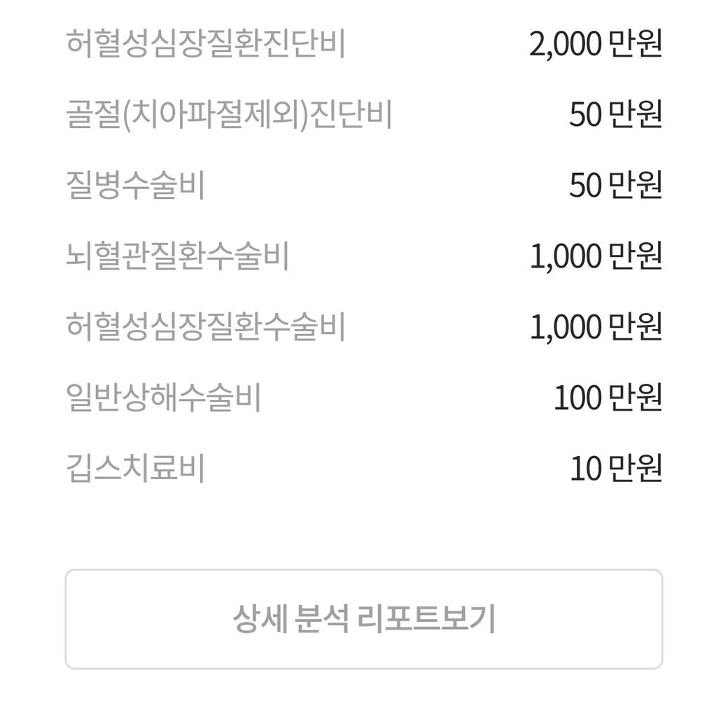Select the 깁스치료비 label

point(135,469)
